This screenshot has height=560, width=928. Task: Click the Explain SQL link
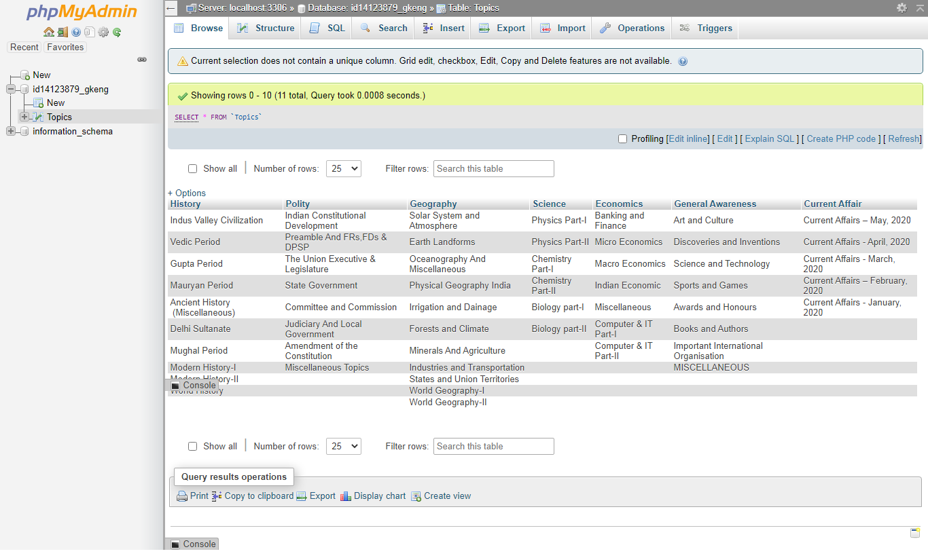tap(769, 139)
